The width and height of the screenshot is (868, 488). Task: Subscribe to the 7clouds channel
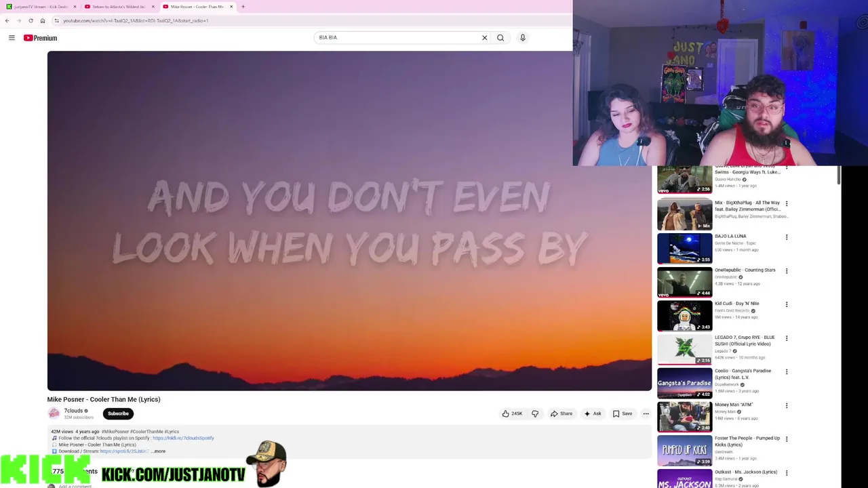(x=118, y=413)
